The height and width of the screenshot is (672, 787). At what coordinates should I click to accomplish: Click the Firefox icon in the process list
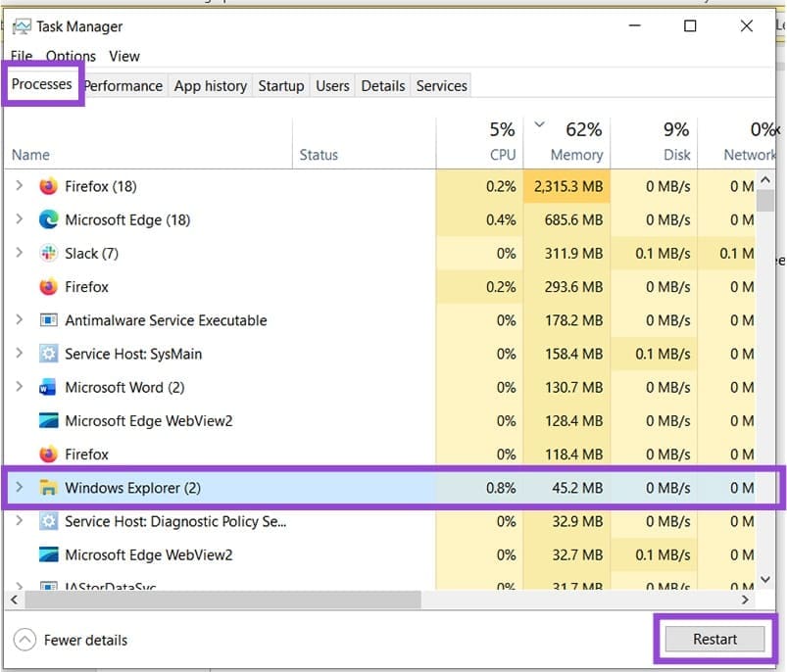click(49, 186)
